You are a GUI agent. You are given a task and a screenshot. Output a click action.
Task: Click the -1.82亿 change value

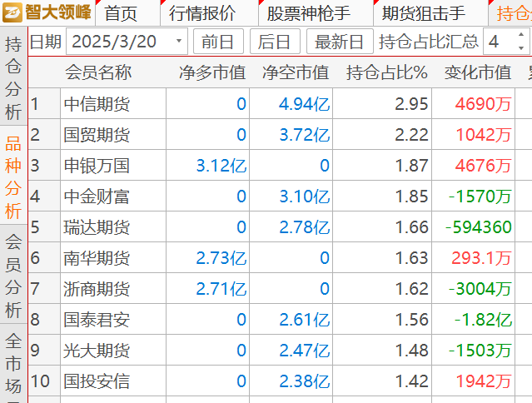pos(483,320)
